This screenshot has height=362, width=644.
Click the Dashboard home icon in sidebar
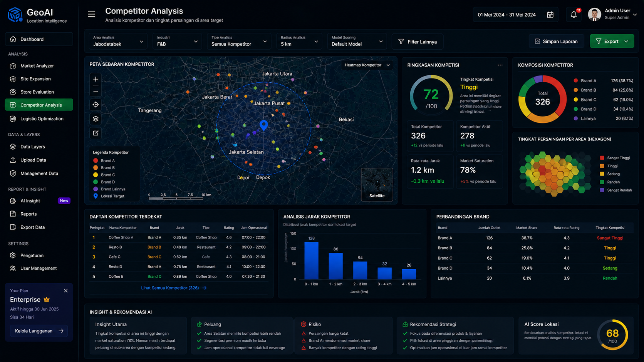click(x=13, y=39)
